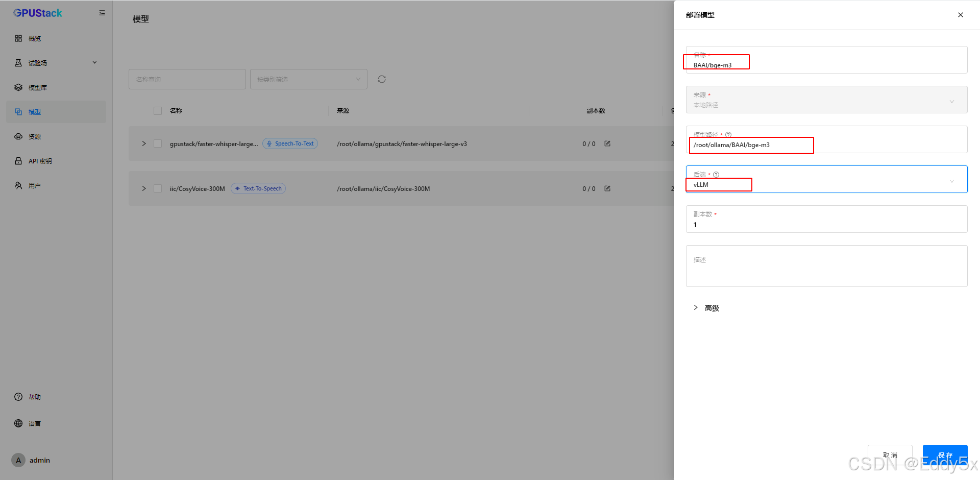This screenshot has width=980, height=480.
Task: Click the 保存 save button
Action: point(945,455)
